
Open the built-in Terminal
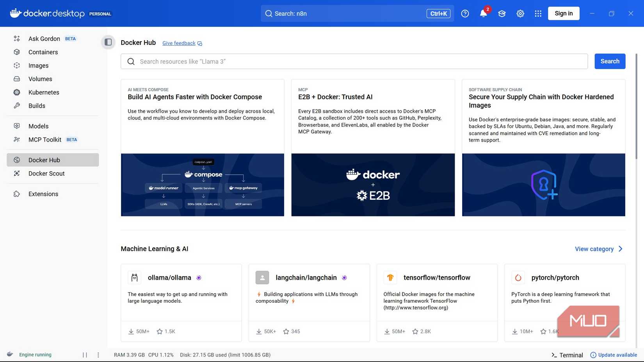[x=567, y=355]
